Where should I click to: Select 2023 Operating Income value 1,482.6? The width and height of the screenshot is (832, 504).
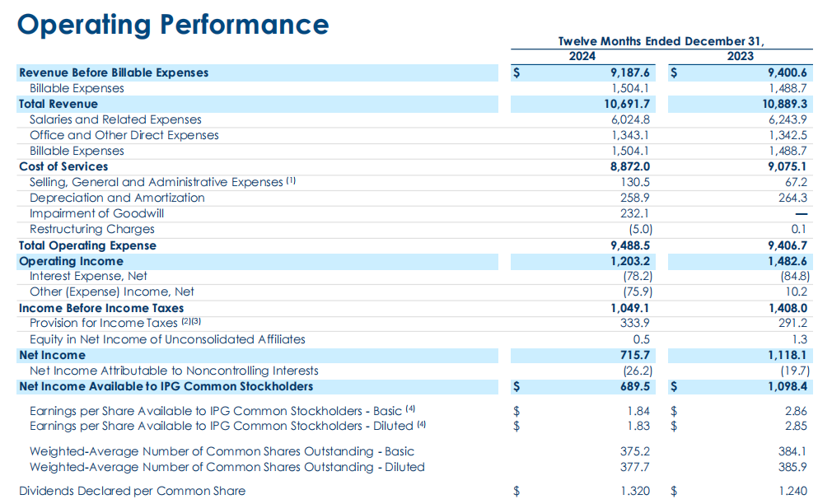pyautogui.click(x=788, y=261)
